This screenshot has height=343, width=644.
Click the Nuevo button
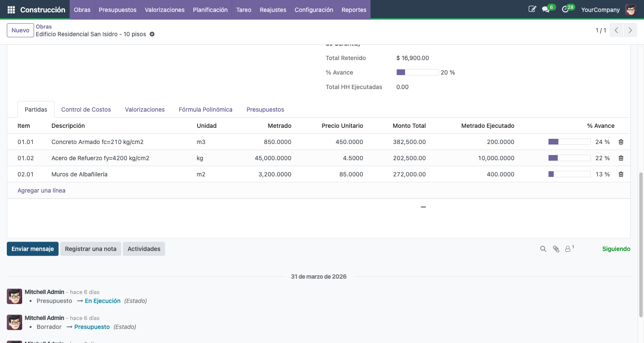click(x=20, y=30)
